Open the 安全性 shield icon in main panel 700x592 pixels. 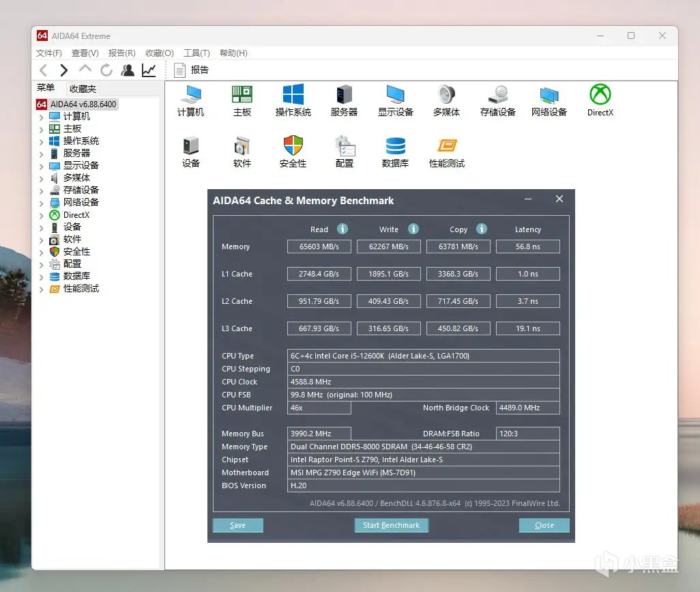click(x=293, y=152)
